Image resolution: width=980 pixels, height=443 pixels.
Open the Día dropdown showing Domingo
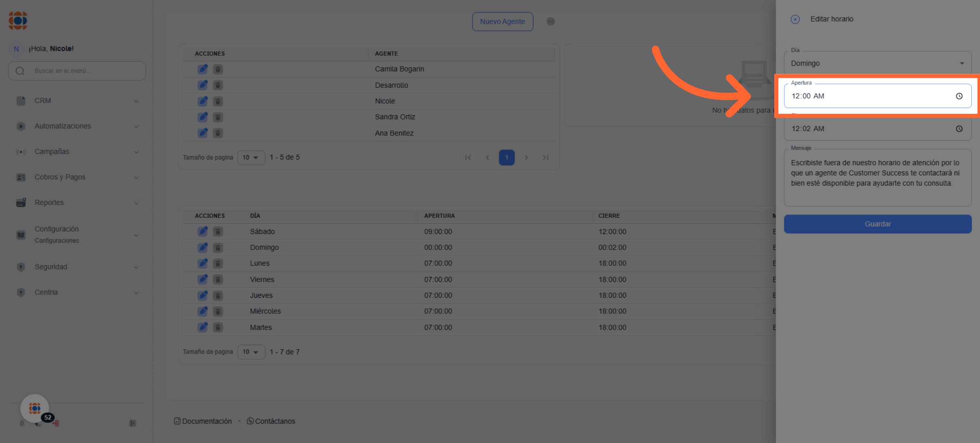coord(877,63)
